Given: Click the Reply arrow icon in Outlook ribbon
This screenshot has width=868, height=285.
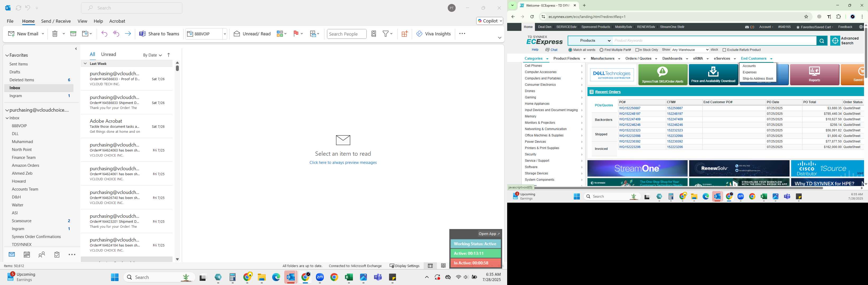Looking at the screenshot, I should tap(104, 34).
